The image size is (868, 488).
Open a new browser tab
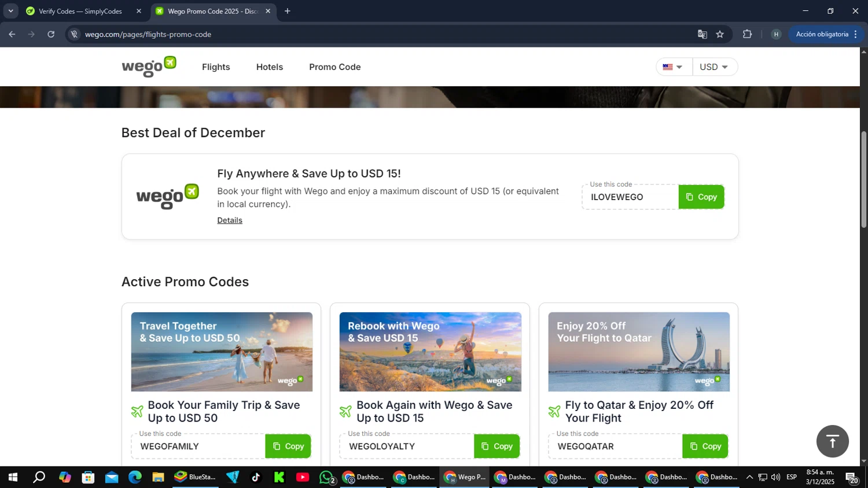coord(288,11)
